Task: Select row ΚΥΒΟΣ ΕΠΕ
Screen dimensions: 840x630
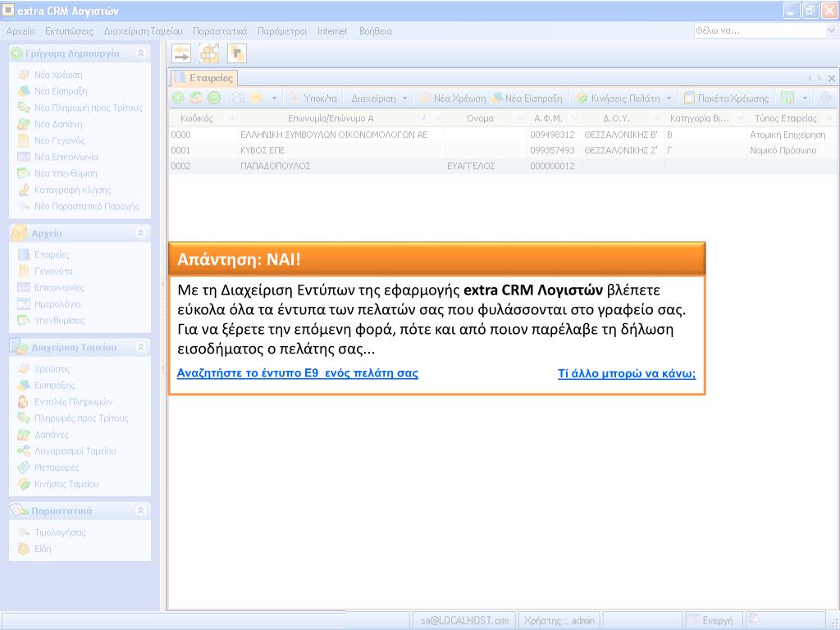Action: pos(504,151)
